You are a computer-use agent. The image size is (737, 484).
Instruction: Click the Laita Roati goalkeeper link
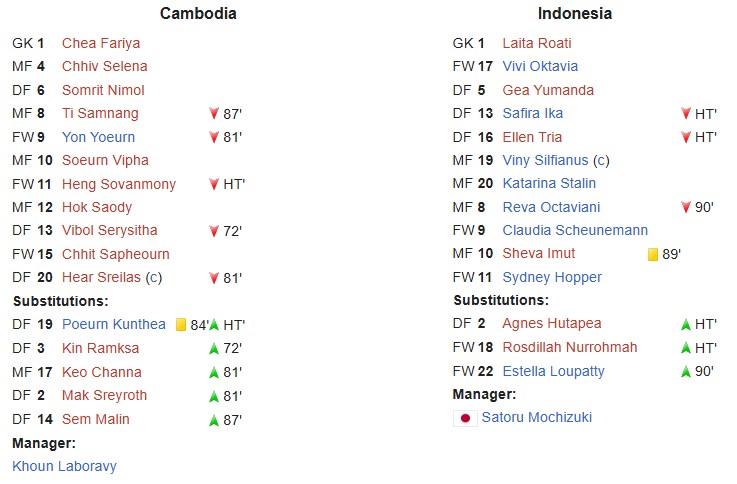coord(537,43)
